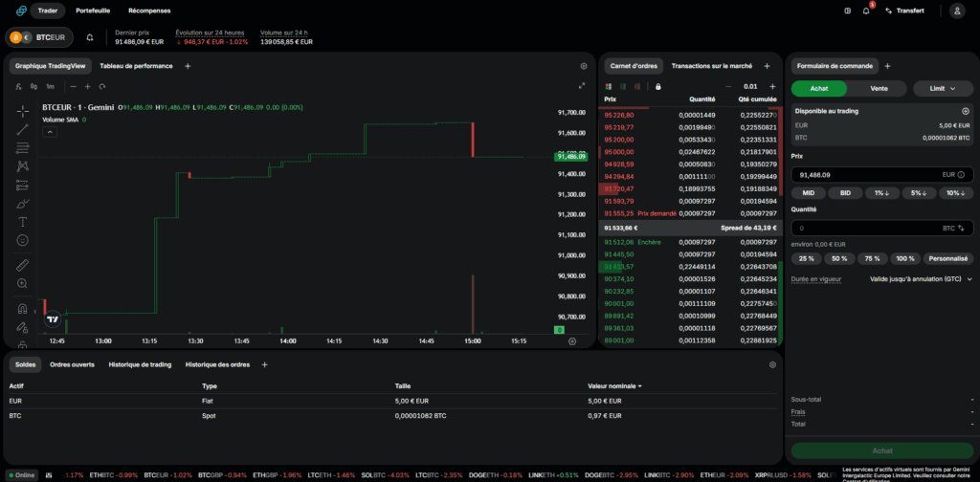Screen dimensions: 980x482
Task: Open the candlestick chart style icon
Action: 33,87
